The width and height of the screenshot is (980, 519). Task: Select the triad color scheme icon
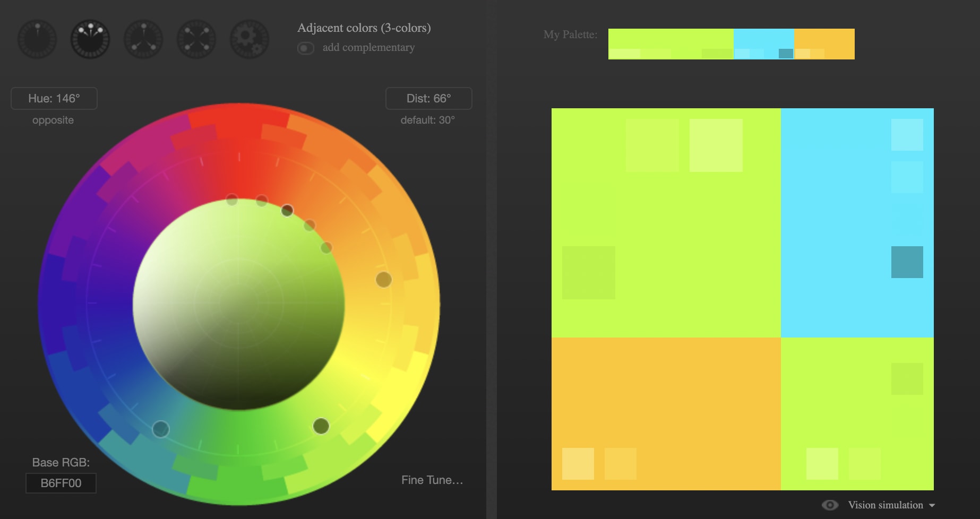coord(143,39)
